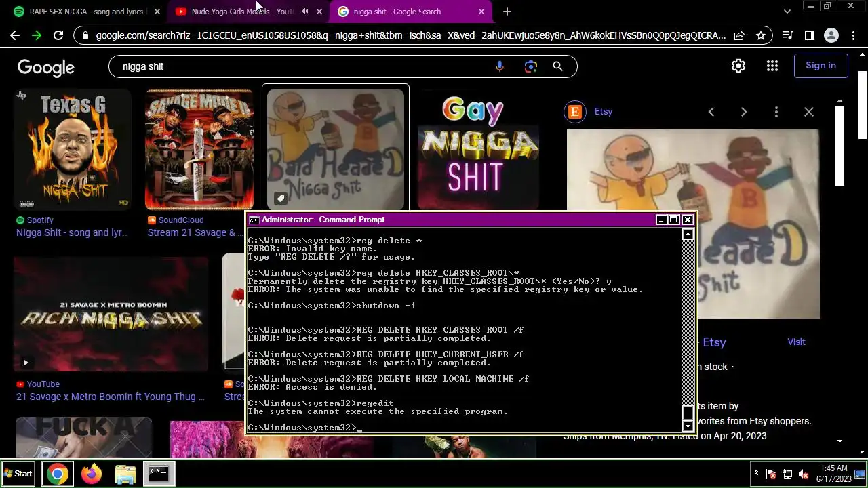This screenshot has width=868, height=488.
Task: Open more options in image preview panel
Action: pos(776,112)
